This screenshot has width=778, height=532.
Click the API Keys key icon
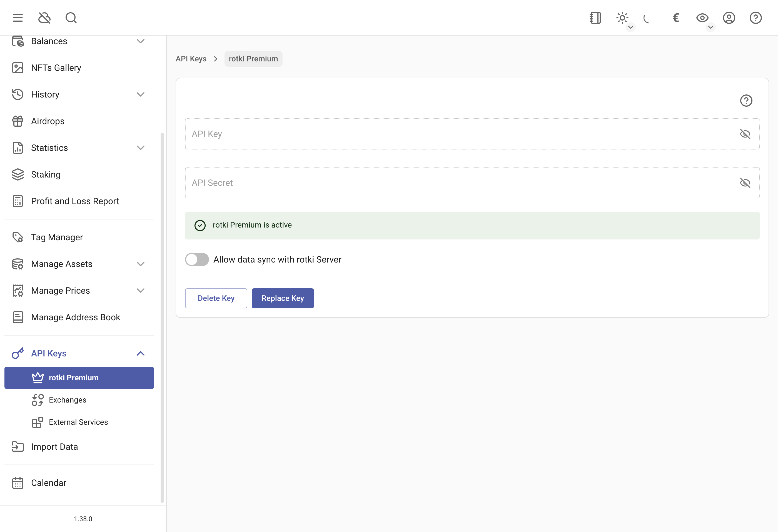[18, 353]
